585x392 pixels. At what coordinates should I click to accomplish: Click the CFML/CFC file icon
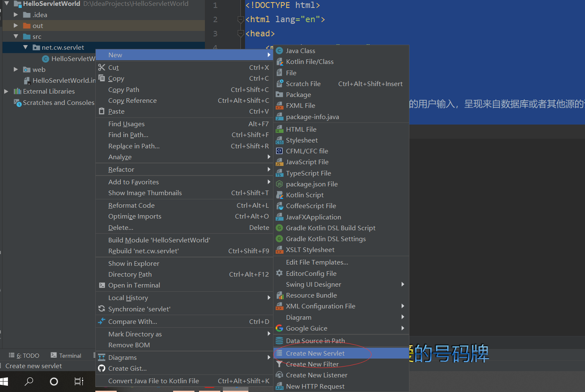coord(280,151)
